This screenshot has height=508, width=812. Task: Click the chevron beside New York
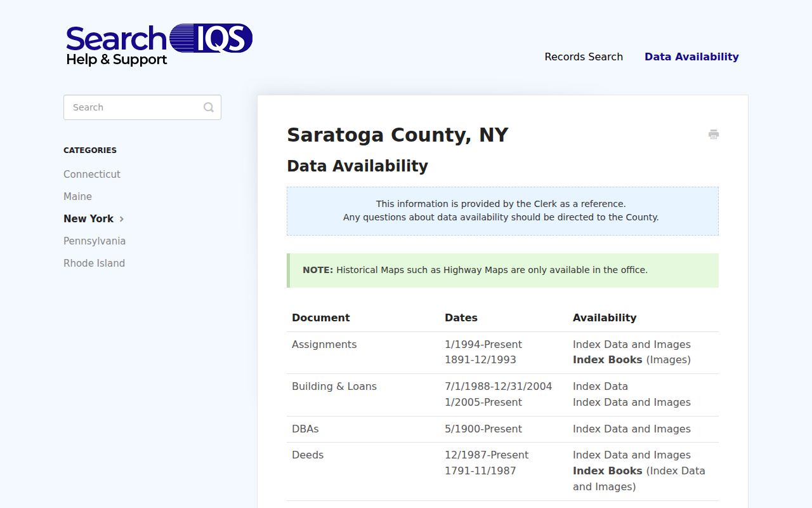pyautogui.click(x=122, y=219)
